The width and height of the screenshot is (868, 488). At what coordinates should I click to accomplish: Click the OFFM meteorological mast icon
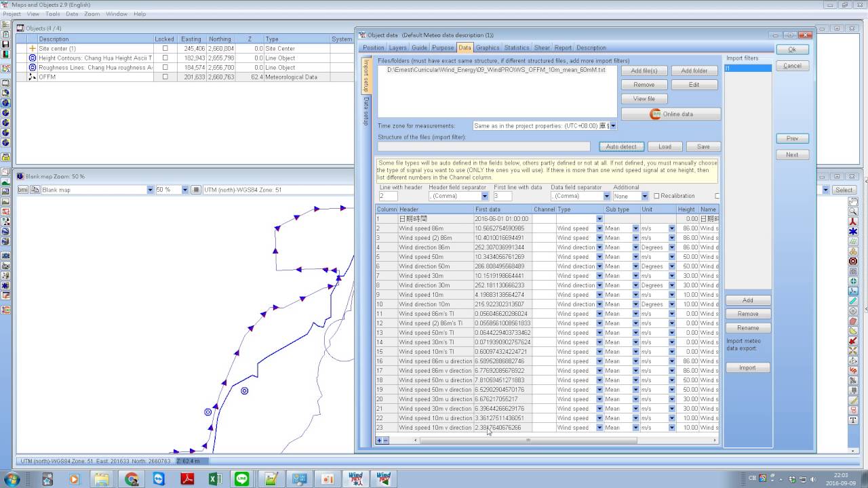(32, 77)
